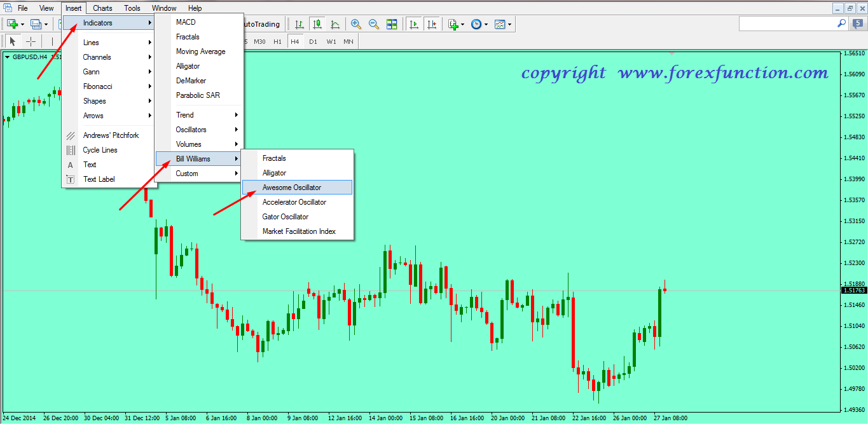Switch chart to Line Chart type

pos(335,24)
